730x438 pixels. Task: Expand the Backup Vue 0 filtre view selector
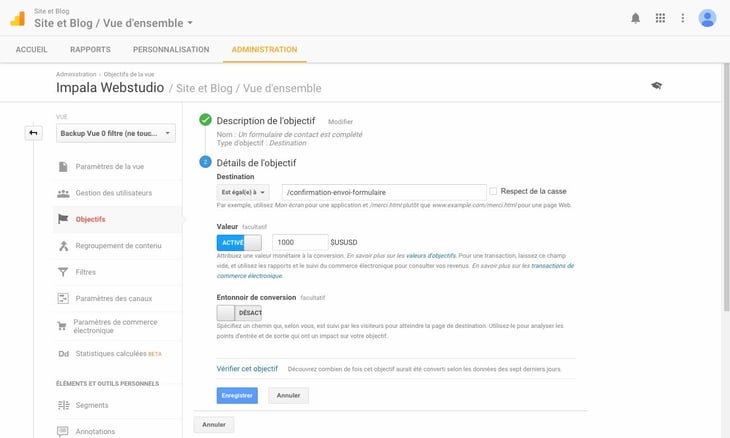116,133
